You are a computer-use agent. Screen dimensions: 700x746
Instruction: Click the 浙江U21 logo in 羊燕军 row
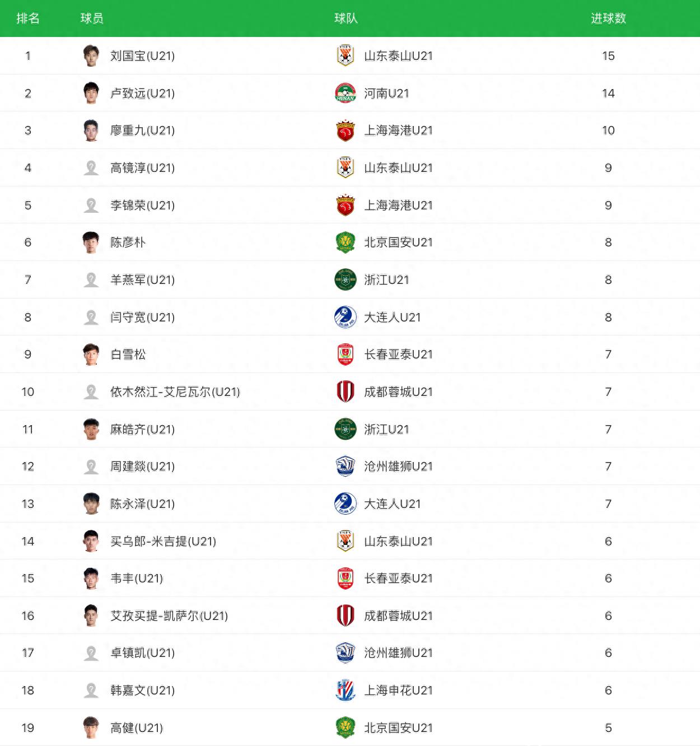[346, 279]
